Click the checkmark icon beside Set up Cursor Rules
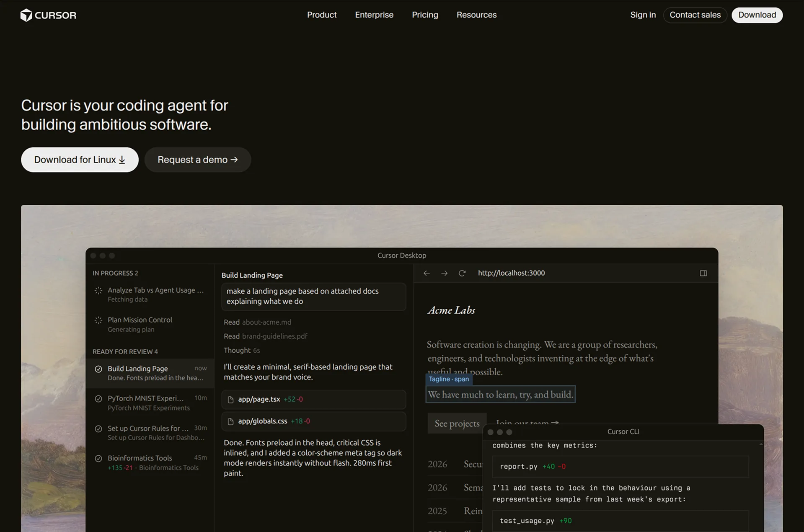Viewport: 804px width, 532px height. click(x=98, y=429)
